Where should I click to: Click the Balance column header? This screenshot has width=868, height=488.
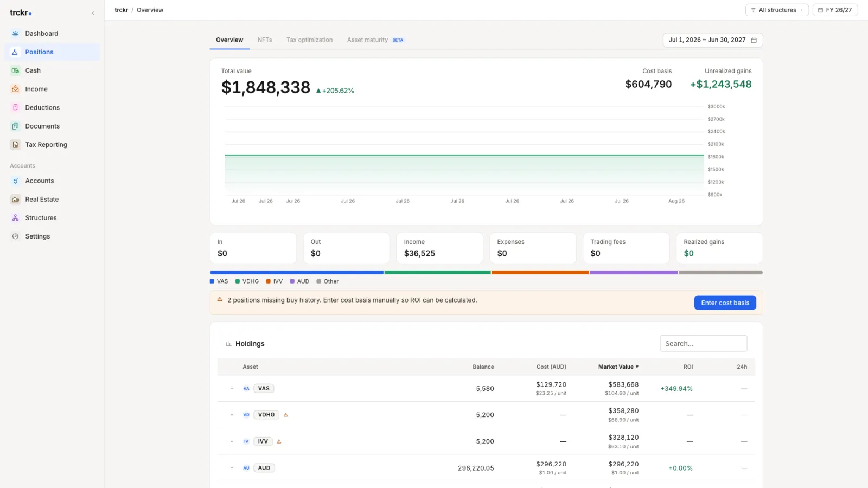483,367
